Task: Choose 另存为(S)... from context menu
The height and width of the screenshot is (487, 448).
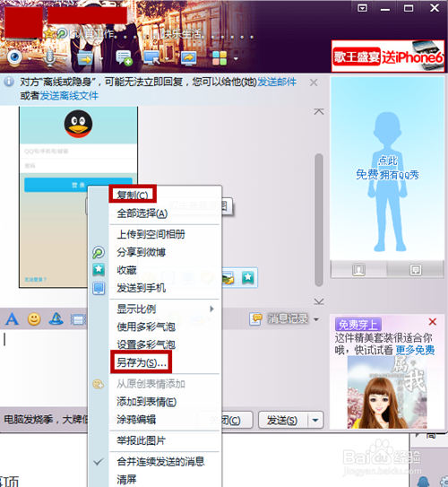Action: (142, 362)
